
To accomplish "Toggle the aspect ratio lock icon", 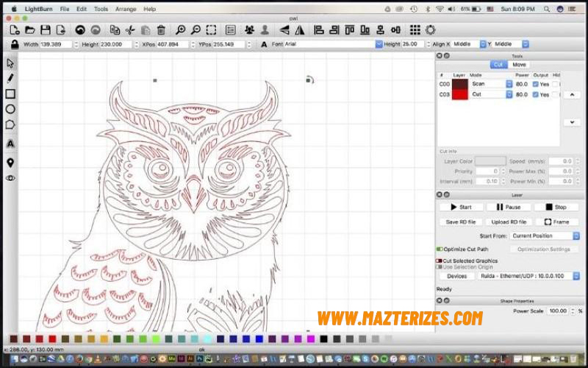I will [15, 44].
